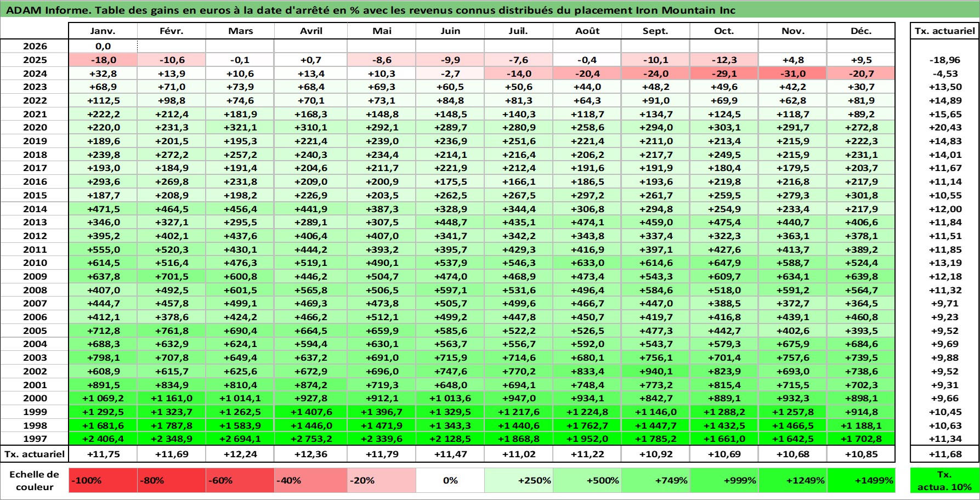
Task: Select the Janv. column header
Action: pos(103,31)
